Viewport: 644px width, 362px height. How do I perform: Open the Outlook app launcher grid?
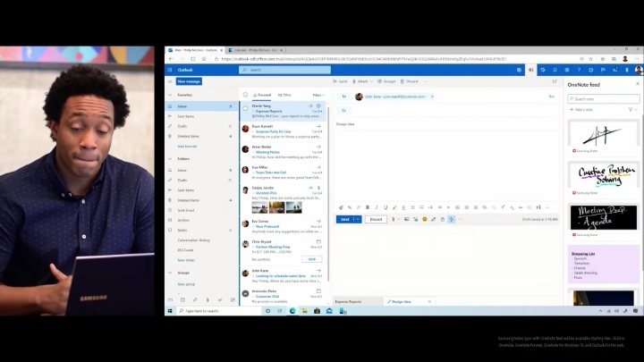[x=170, y=70]
